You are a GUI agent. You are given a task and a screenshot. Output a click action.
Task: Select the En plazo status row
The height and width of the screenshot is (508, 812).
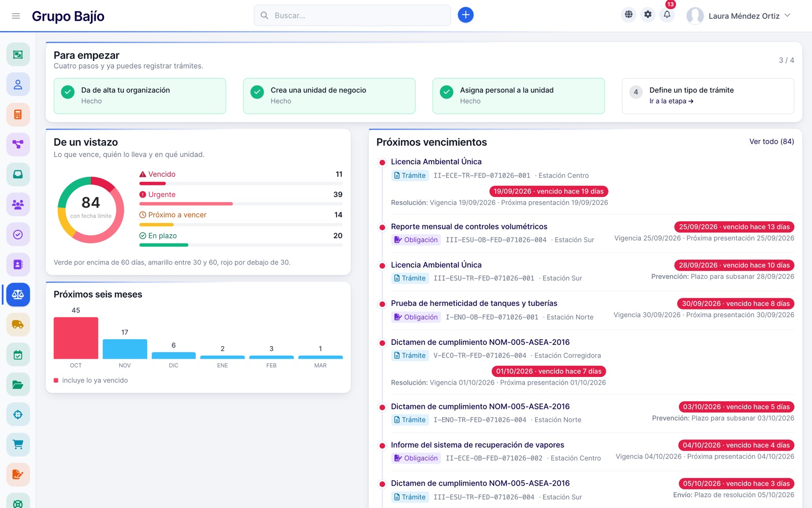tap(241, 239)
